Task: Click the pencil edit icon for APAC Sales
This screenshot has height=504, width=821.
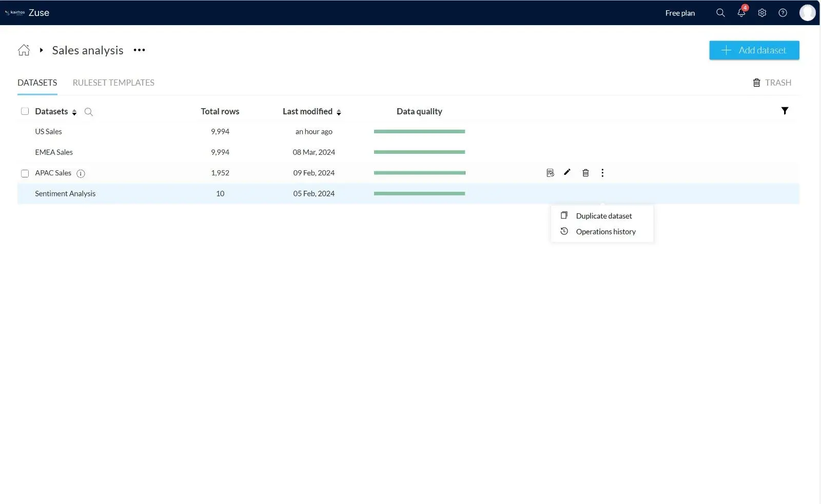Action: tap(567, 173)
